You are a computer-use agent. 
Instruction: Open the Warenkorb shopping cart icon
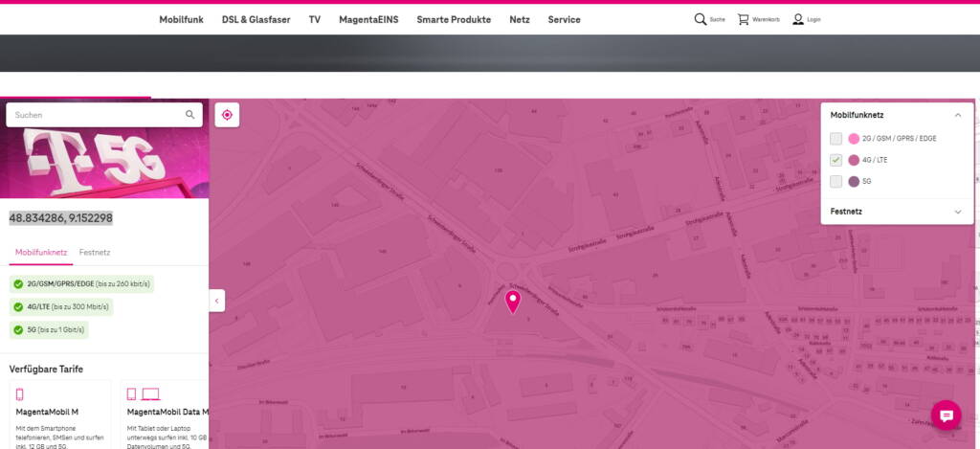pos(743,19)
